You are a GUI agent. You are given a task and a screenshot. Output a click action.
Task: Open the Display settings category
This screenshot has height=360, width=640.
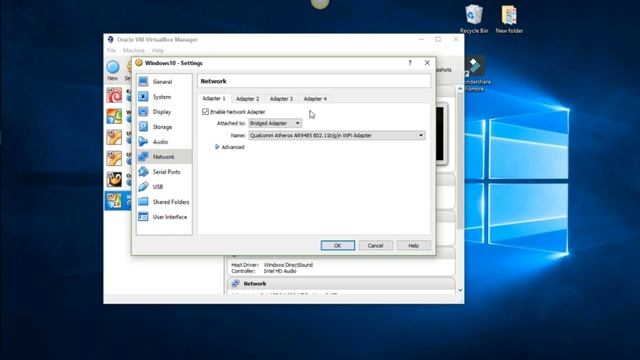point(164,112)
